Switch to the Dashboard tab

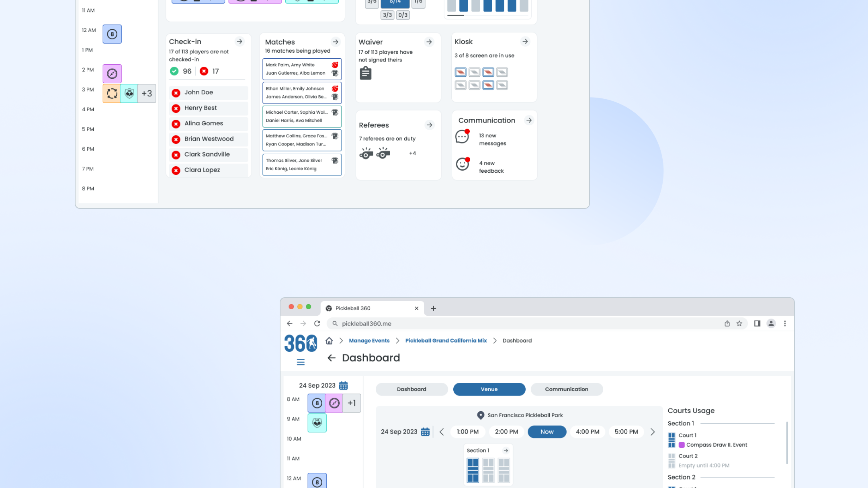(x=411, y=389)
